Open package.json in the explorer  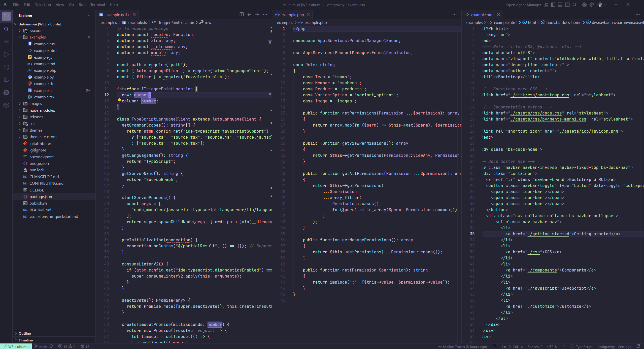pyautogui.click(x=41, y=197)
